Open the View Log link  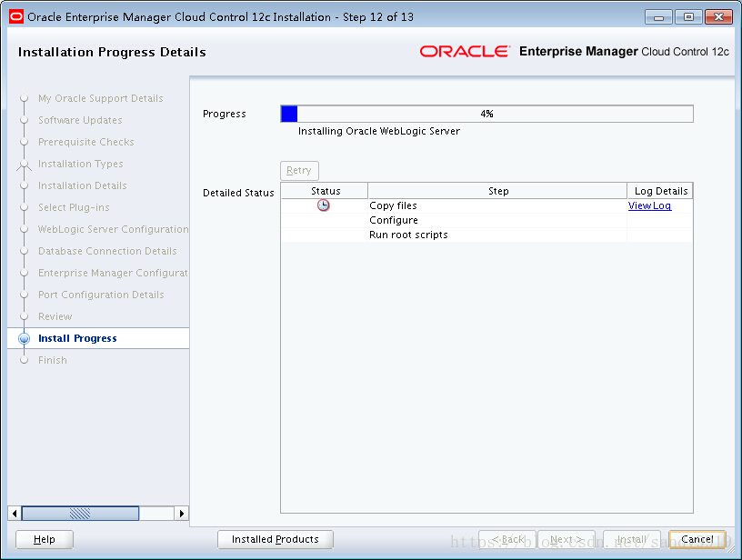point(649,205)
